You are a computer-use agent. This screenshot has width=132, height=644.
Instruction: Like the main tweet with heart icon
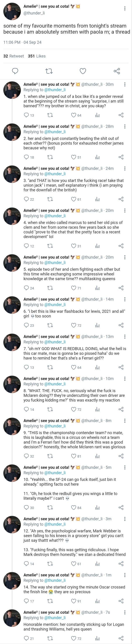(x=83, y=71)
